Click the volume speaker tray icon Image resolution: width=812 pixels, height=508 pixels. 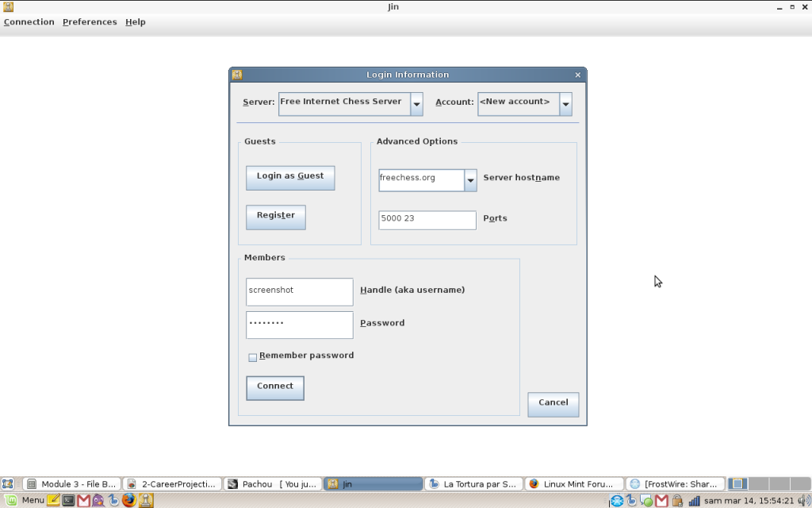(x=804, y=501)
